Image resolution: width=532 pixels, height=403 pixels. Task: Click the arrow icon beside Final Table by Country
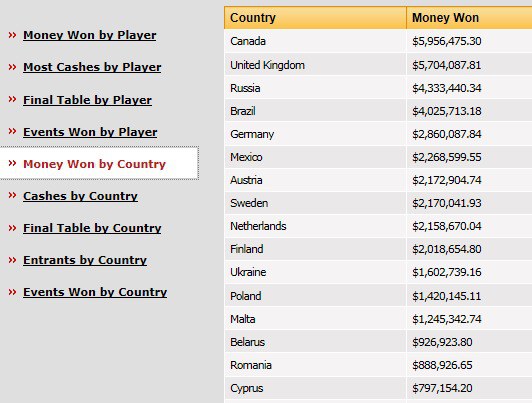click(12, 228)
